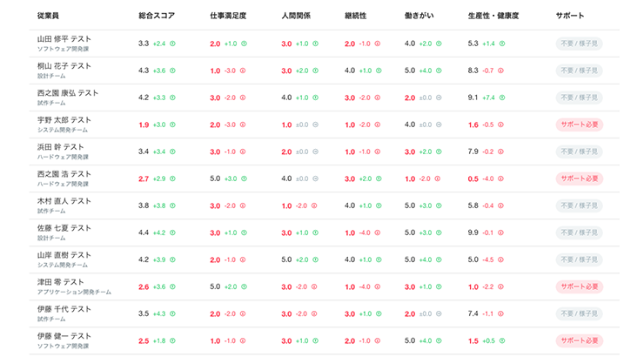Click the neutral icon in 西之園 浩 人間関係
Image resolution: width=644 pixels, height=357 pixels.
tap(315, 178)
